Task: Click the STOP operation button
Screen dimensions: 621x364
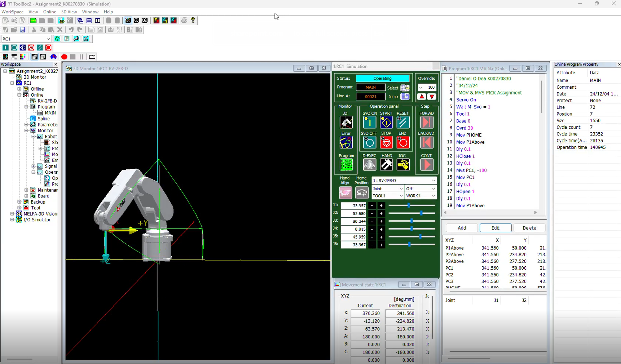Action: [x=386, y=143]
